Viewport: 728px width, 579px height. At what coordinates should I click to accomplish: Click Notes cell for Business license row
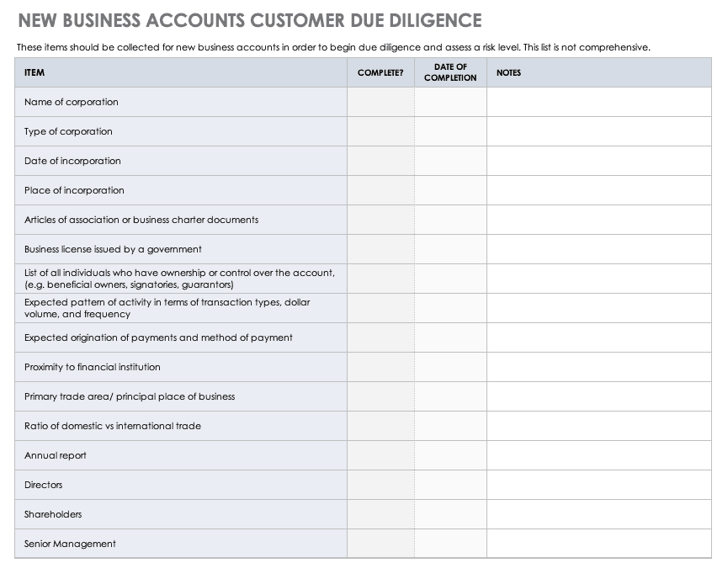point(599,249)
